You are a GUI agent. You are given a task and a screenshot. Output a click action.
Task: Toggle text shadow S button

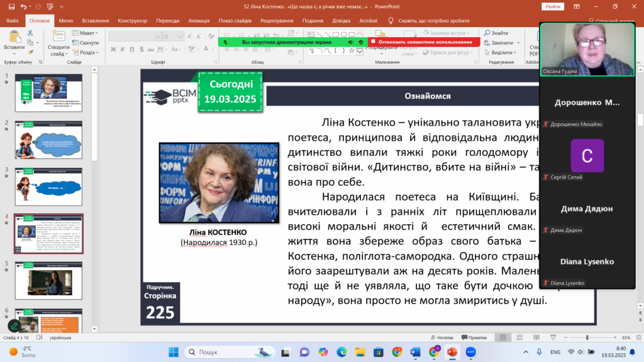[x=142, y=50]
